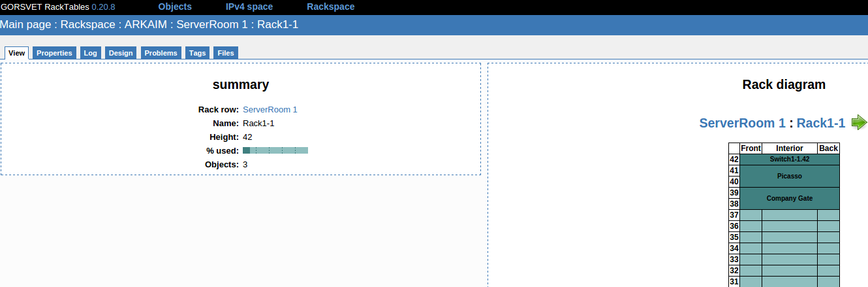
Task: Go to the Tags tab
Action: click(x=197, y=53)
